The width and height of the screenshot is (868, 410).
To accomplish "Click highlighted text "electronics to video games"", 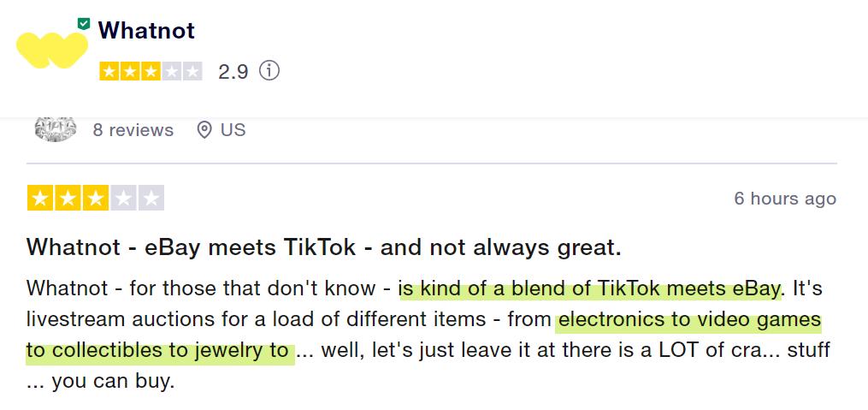I will click(x=688, y=321).
